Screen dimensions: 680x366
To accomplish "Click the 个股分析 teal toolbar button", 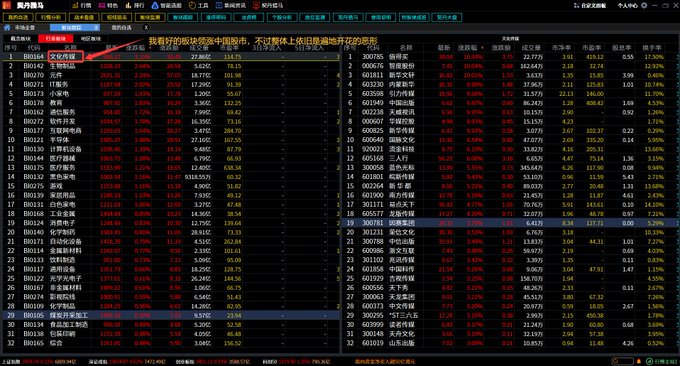I will point(282,17).
